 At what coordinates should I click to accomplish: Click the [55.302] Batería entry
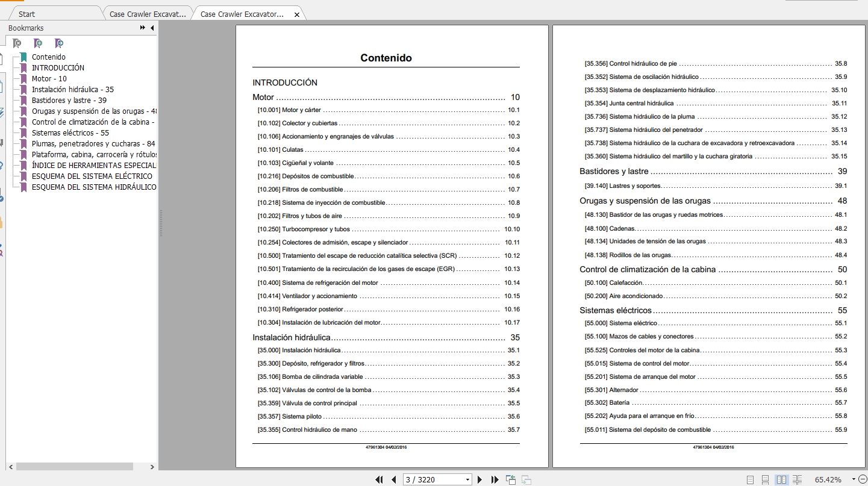click(x=716, y=403)
